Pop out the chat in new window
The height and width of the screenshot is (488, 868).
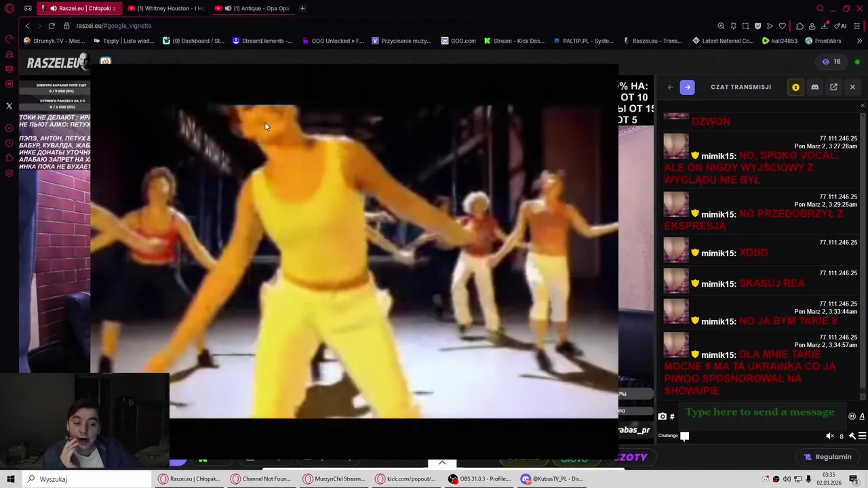coord(833,87)
